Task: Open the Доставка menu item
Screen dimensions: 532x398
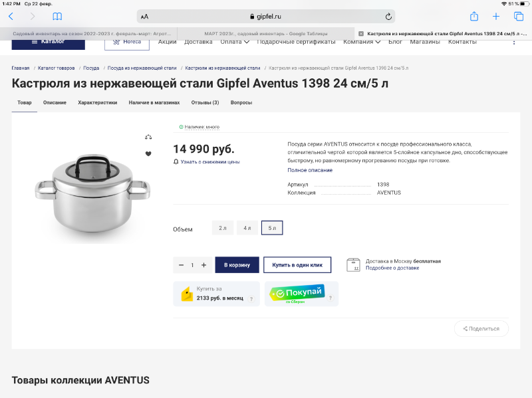Action: [x=198, y=42]
